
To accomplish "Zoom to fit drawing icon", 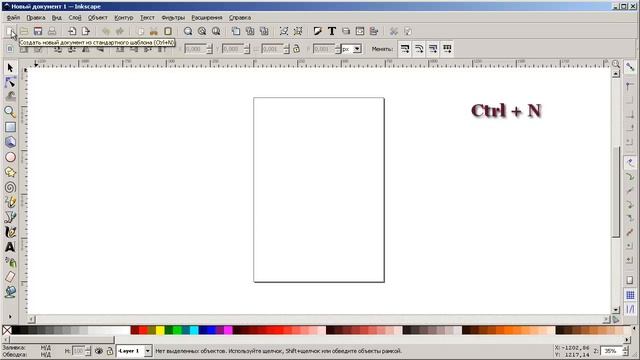I will 202,31.
